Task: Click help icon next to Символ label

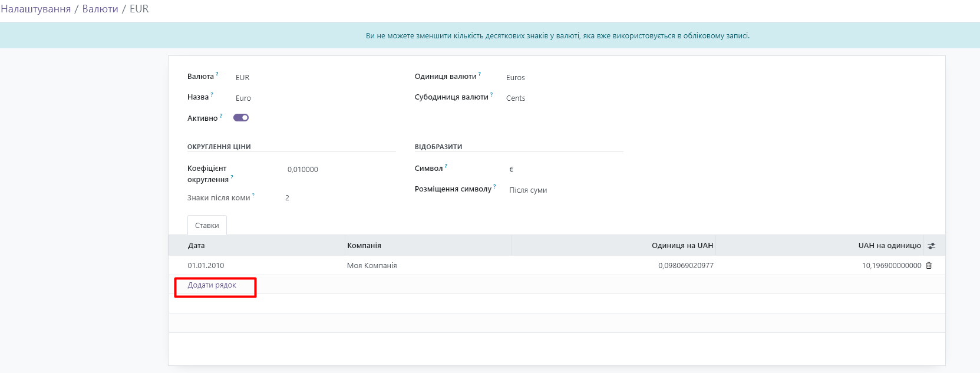Action: 446,166
